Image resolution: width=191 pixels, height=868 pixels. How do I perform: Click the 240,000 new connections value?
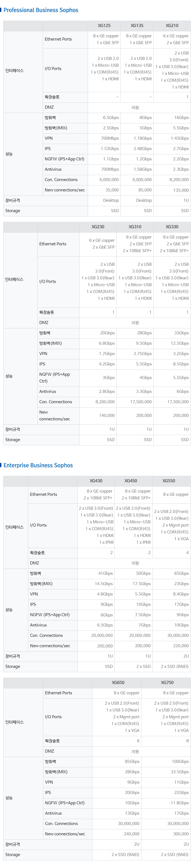132,834
